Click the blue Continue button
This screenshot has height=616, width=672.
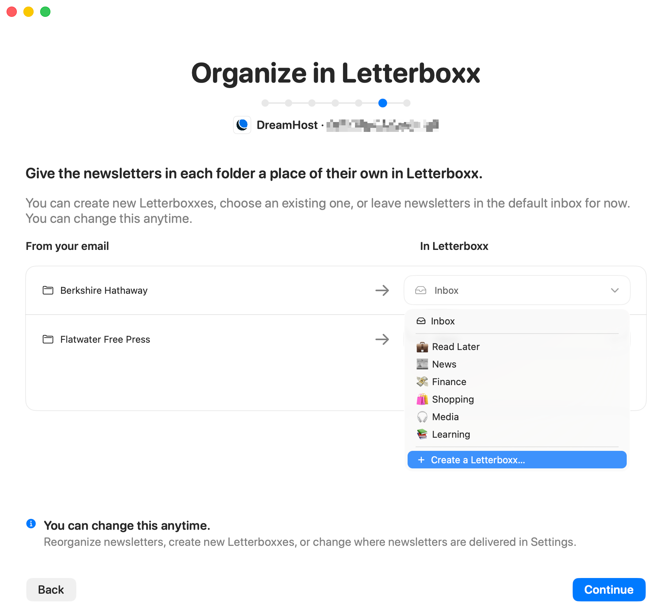pyautogui.click(x=609, y=590)
